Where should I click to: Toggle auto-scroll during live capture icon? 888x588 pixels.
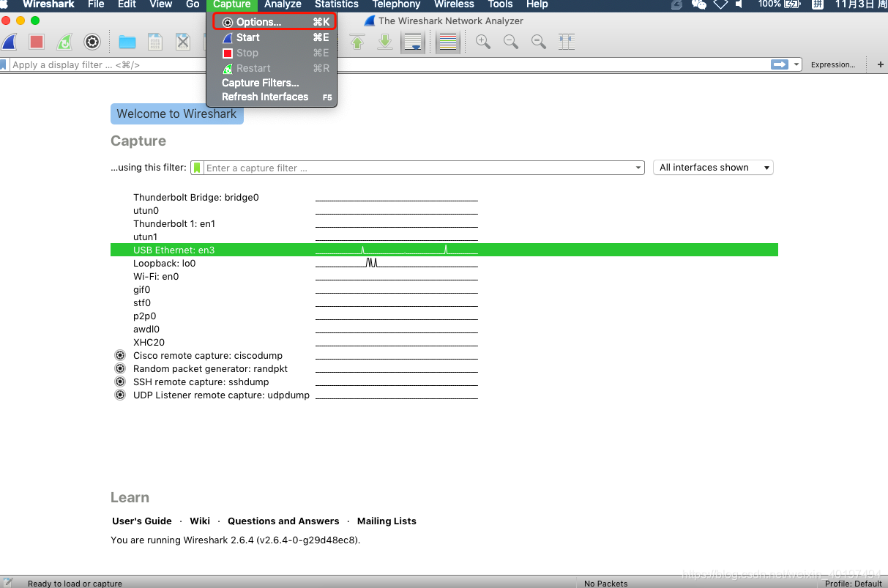pos(413,42)
